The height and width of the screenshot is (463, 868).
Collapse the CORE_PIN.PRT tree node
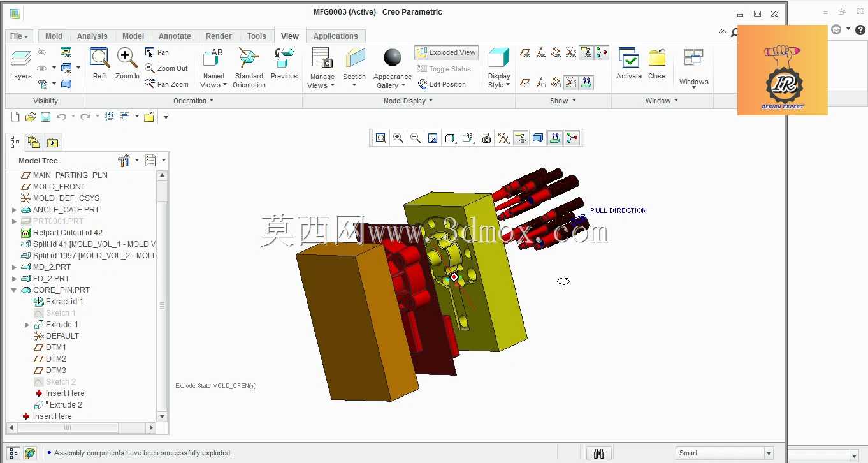[14, 290]
